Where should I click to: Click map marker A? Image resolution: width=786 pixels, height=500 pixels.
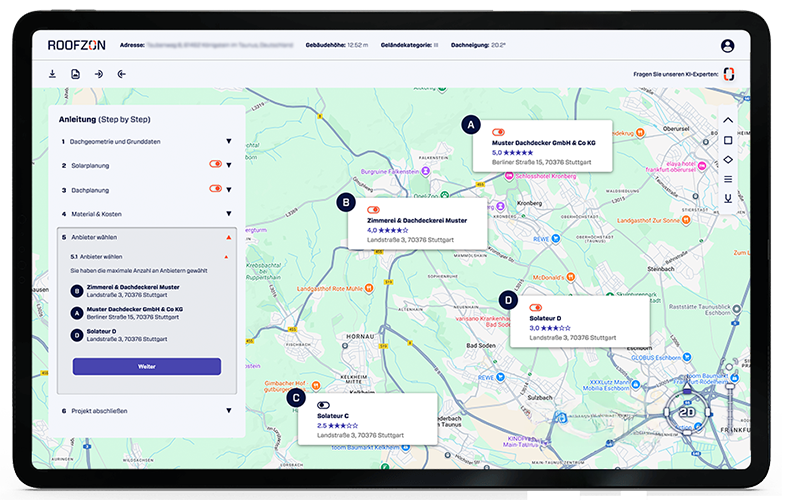471,124
